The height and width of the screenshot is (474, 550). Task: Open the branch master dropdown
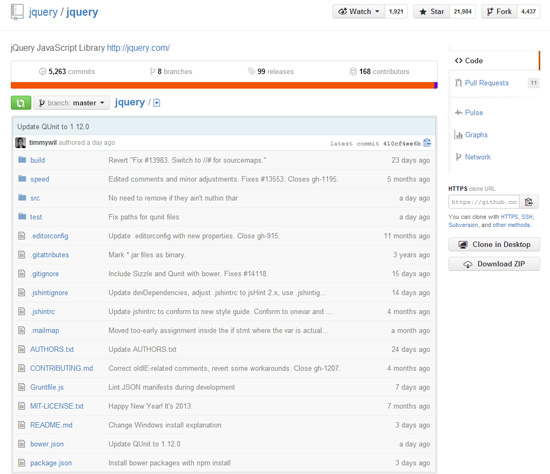72,103
